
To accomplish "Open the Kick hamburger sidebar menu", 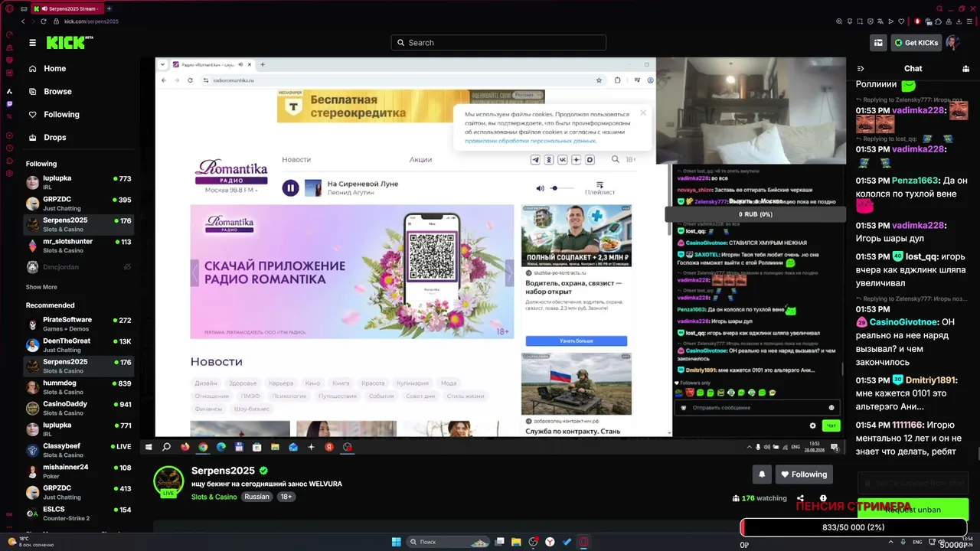I will [x=32, y=43].
